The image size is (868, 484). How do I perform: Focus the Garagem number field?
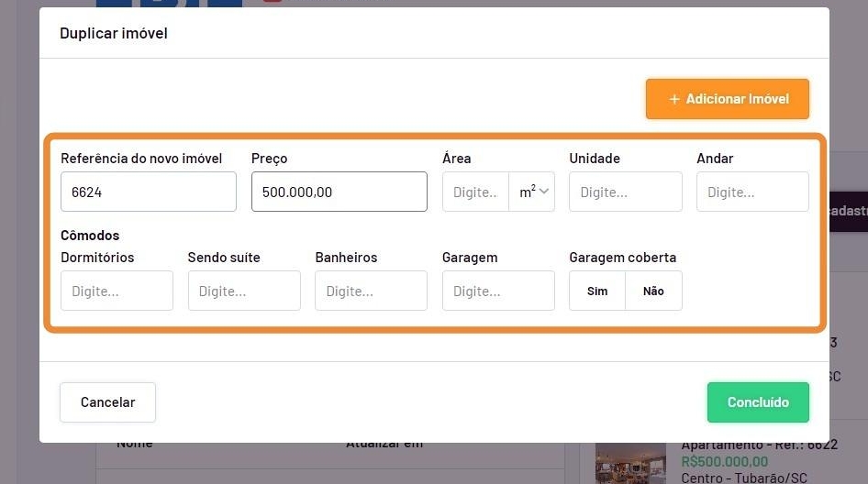[498, 291]
